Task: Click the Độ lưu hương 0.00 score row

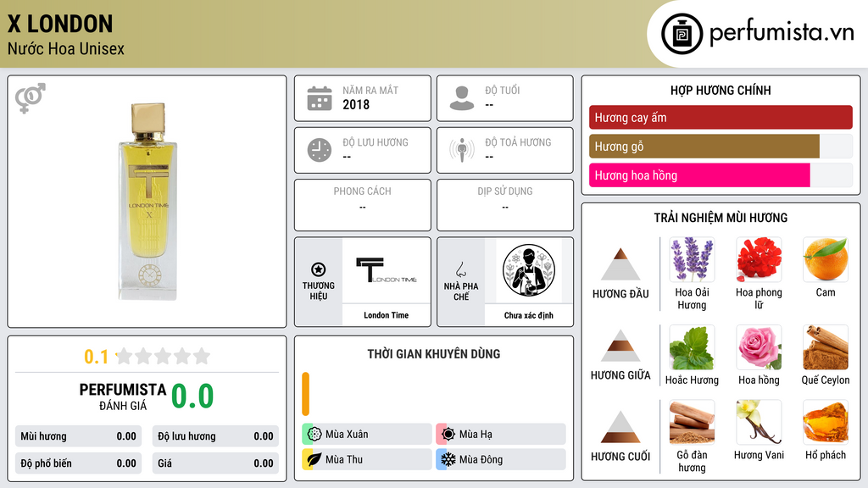Action: point(215,436)
